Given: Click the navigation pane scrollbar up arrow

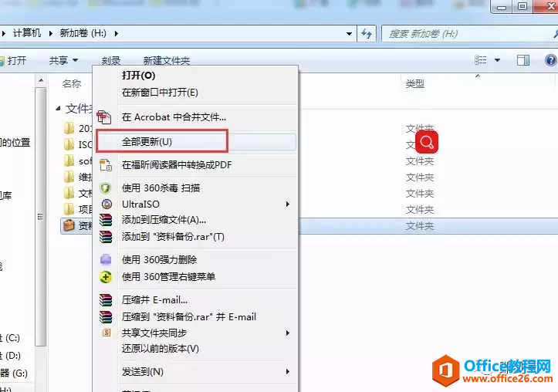Looking at the screenshot, I should [x=41, y=81].
